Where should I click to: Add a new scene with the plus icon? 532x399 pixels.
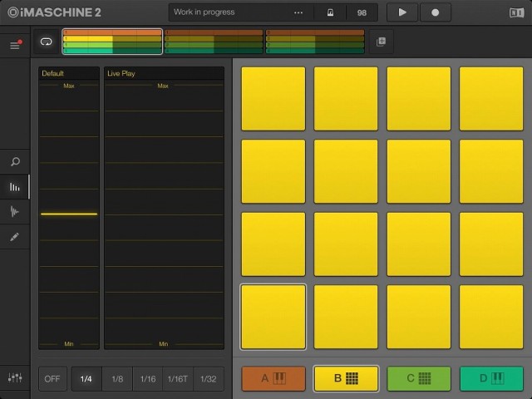tap(381, 42)
